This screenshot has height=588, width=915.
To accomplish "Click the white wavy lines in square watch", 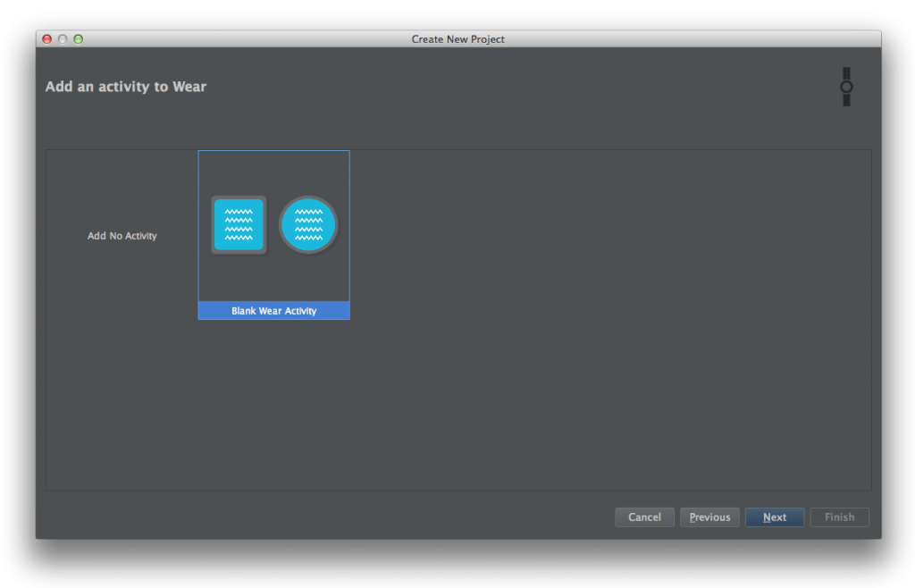I will coord(239,225).
